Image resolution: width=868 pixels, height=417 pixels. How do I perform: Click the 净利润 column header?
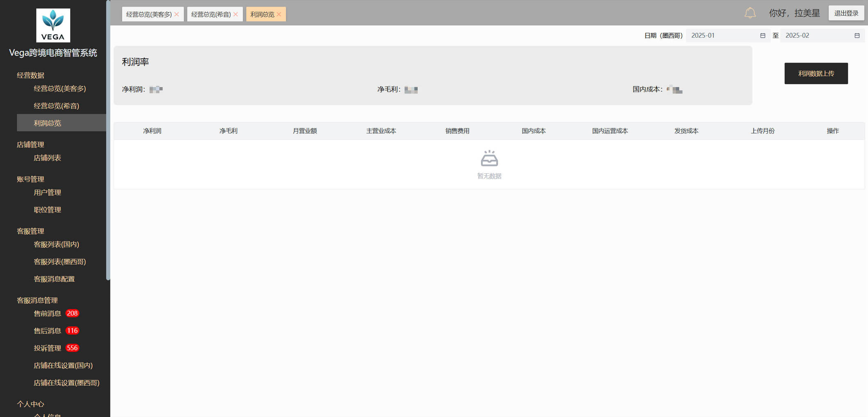(152, 131)
